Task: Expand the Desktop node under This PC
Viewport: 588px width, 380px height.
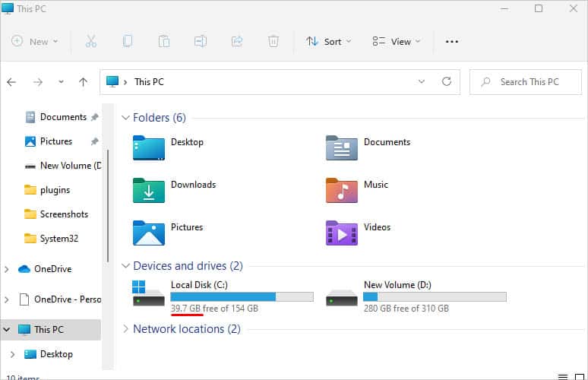Action: pyautogui.click(x=12, y=354)
